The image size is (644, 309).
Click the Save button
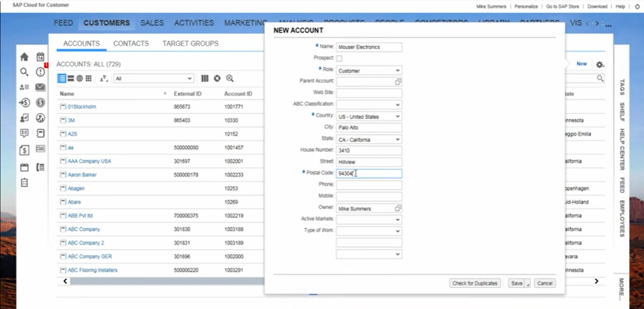(x=517, y=283)
